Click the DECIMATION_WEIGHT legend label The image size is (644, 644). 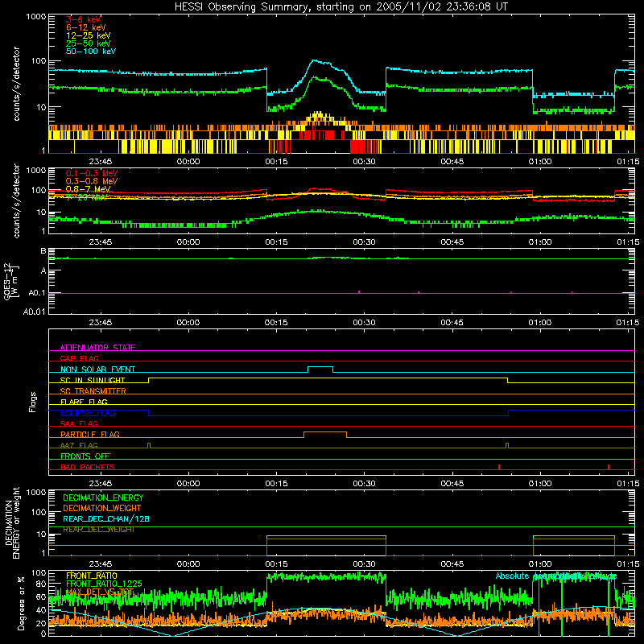click(102, 508)
